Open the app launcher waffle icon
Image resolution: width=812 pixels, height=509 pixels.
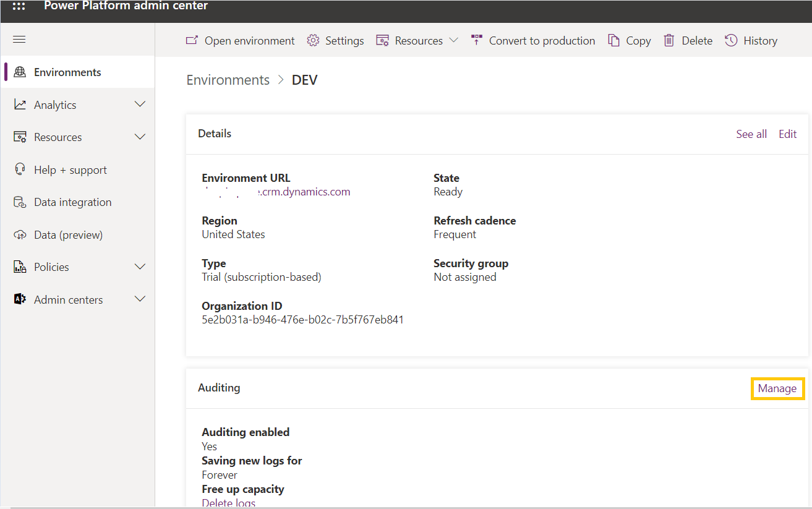(19, 6)
